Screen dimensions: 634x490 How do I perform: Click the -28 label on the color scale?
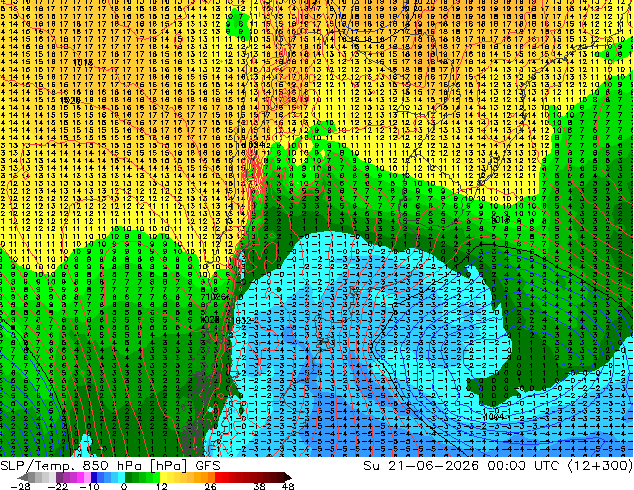coord(20,486)
